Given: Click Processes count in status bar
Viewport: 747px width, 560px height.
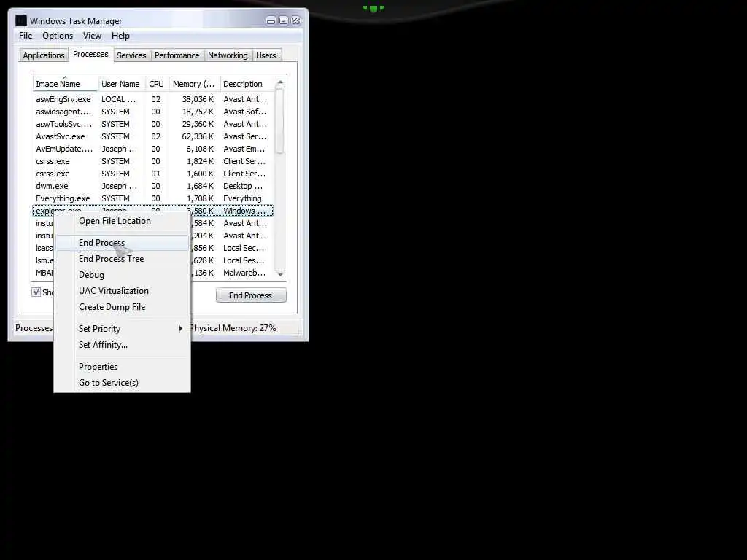Looking at the screenshot, I should [x=34, y=328].
